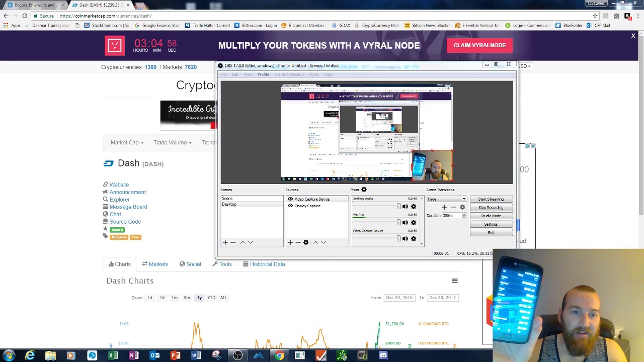Move source down arrow in Sources panel
Image resolution: width=644 pixels, height=362 pixels.
(324, 242)
